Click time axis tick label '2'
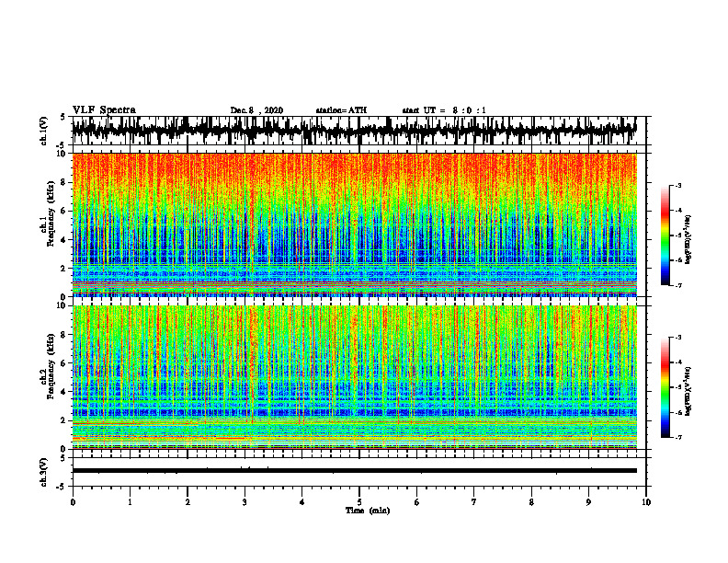 click(188, 502)
